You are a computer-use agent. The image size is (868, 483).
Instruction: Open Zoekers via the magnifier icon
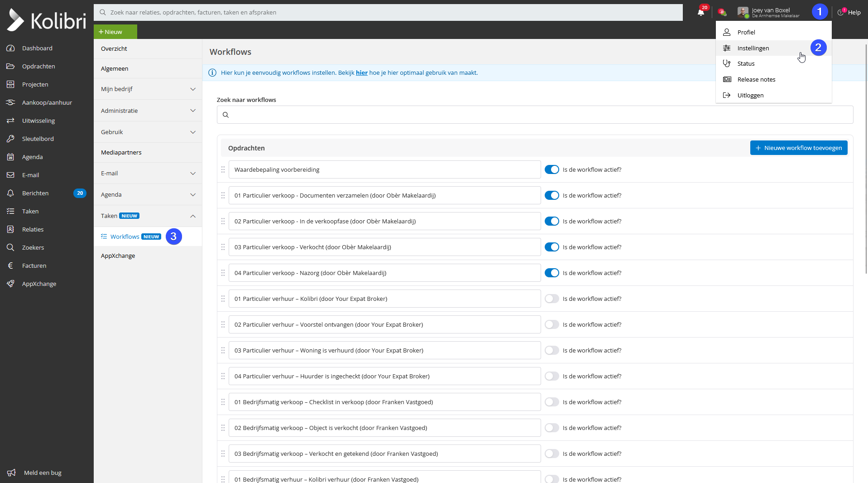(10, 247)
